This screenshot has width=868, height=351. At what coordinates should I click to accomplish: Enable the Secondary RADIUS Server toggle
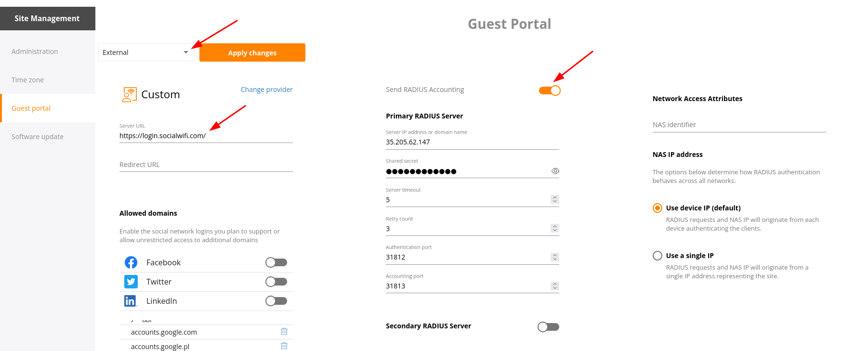coord(548,327)
